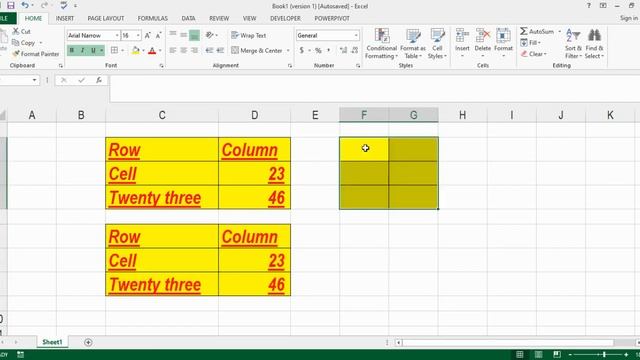
Task: Click the AutoSum sigma icon
Action: (524, 31)
